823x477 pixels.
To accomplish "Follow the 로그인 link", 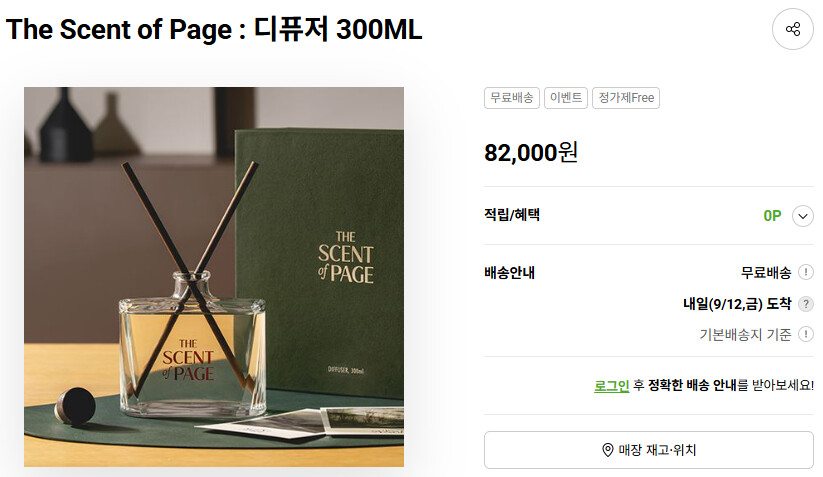I will [x=611, y=386].
